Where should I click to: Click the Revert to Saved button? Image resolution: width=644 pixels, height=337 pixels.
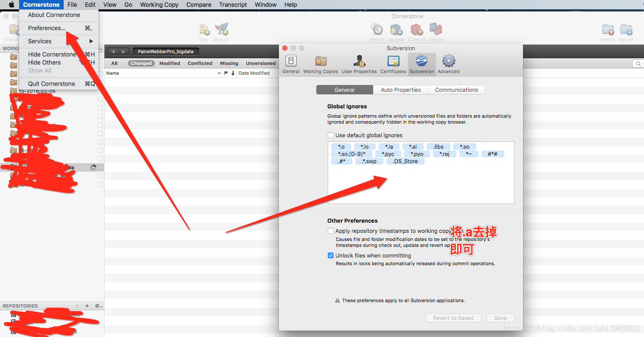453,318
